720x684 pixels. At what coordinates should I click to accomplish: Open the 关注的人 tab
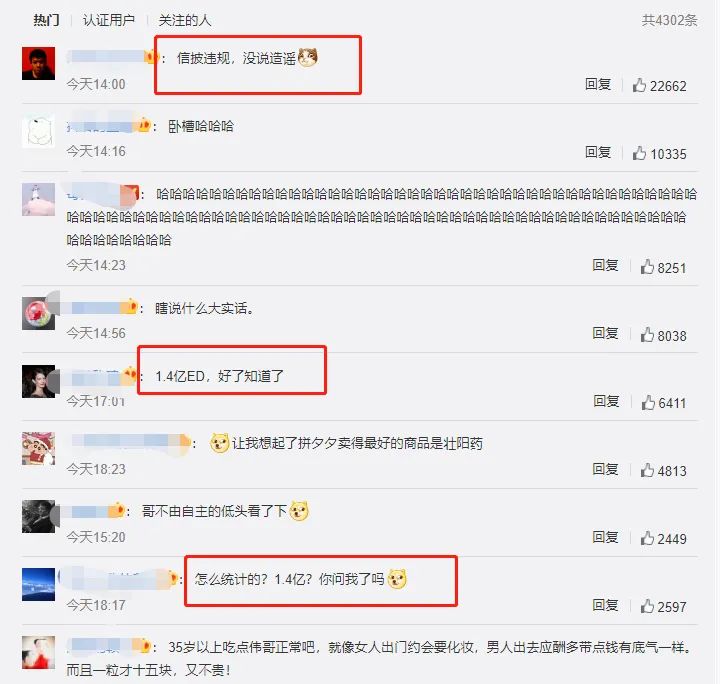point(185,20)
